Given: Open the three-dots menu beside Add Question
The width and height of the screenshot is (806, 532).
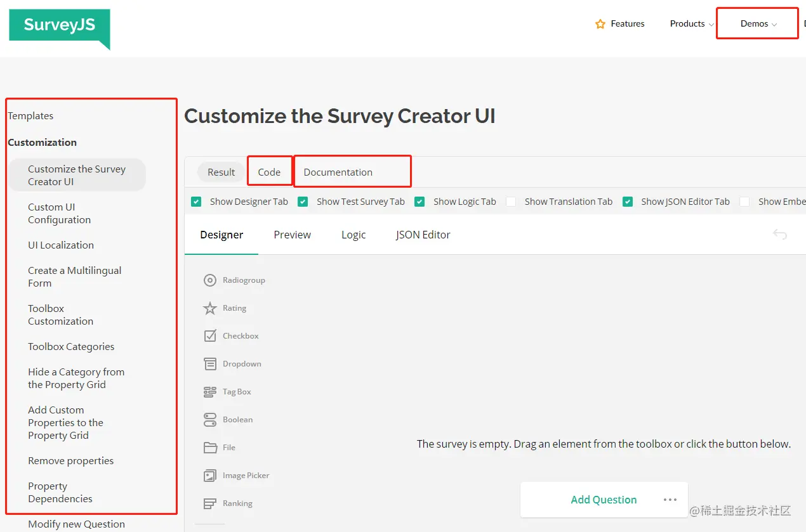Looking at the screenshot, I should (670, 500).
